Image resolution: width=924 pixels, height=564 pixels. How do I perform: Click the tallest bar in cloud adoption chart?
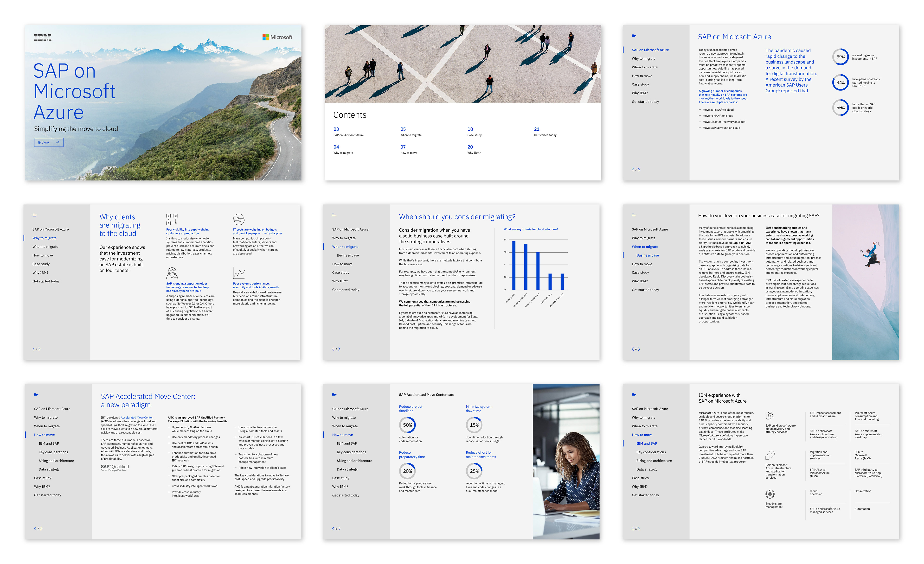[514, 265]
